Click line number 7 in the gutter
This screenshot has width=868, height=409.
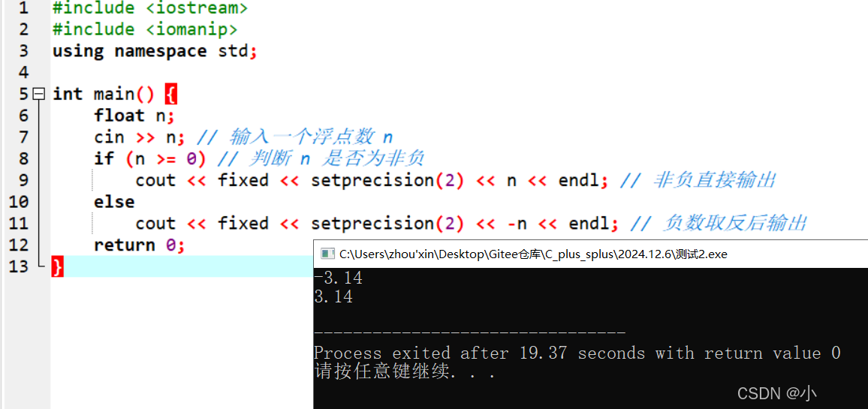click(x=22, y=137)
